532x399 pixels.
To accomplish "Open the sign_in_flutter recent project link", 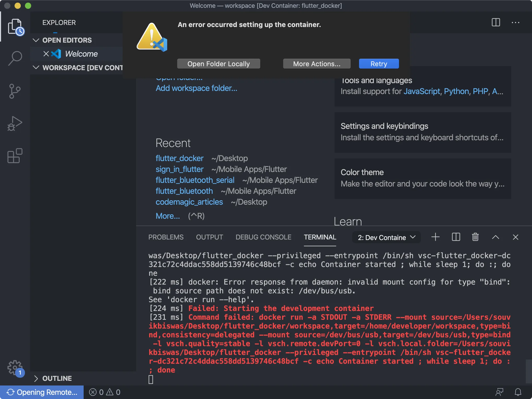I will [x=179, y=169].
